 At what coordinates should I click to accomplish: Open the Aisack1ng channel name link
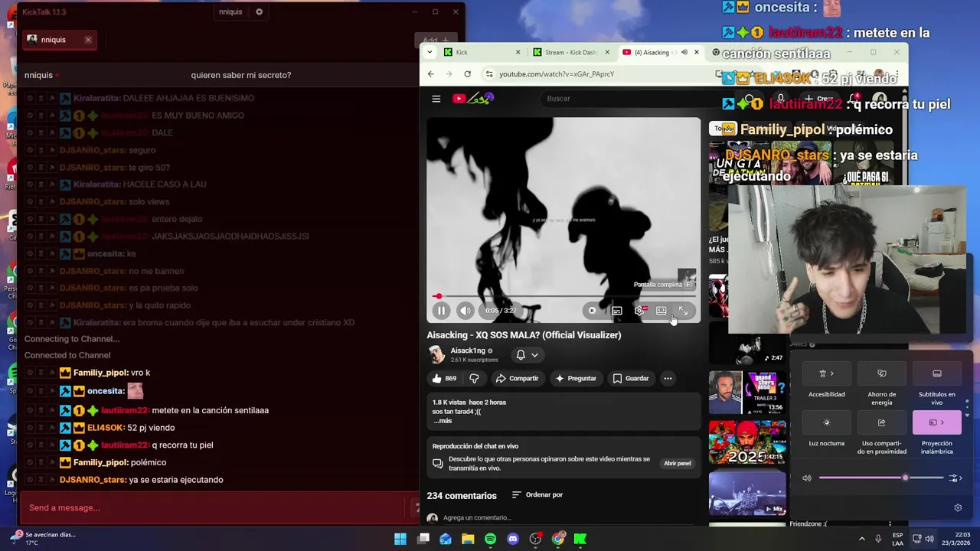pyautogui.click(x=468, y=350)
